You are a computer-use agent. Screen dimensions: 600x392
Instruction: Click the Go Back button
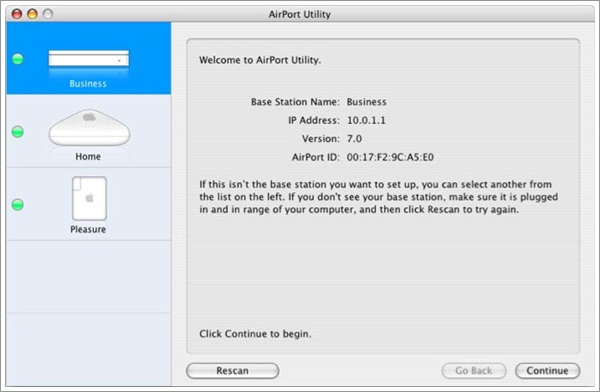click(x=474, y=371)
